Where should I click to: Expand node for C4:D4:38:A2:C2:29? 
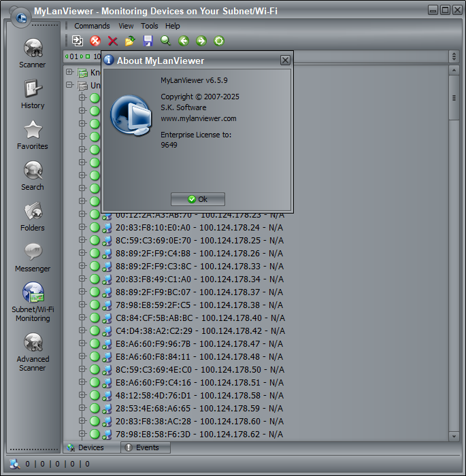[82, 330]
